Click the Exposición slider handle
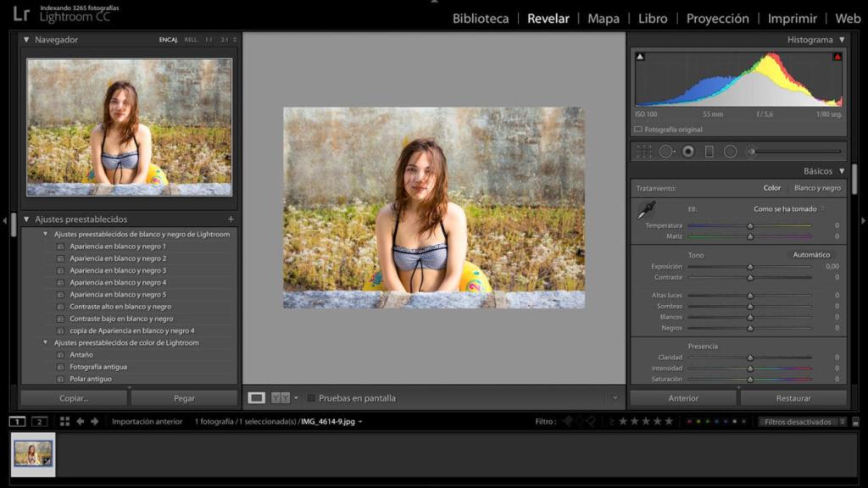 click(x=749, y=265)
